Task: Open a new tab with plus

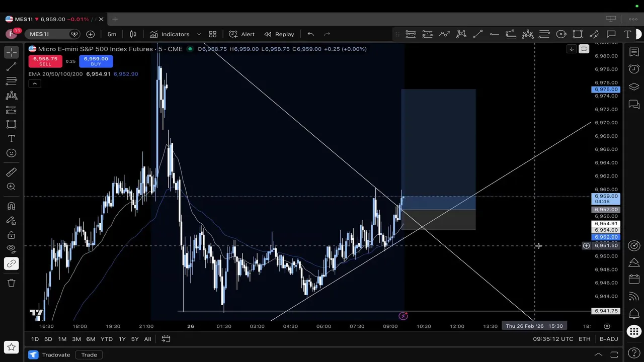Action: point(115,19)
